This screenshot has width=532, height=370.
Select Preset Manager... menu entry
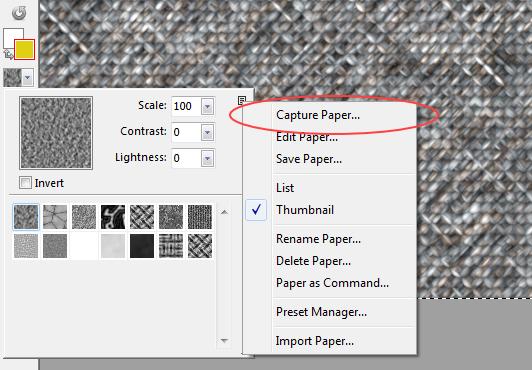click(321, 312)
